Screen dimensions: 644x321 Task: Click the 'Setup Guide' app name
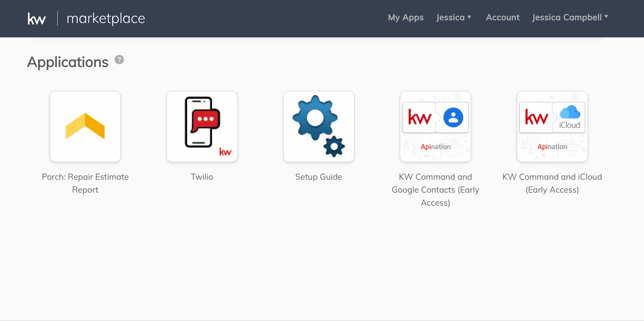pos(319,177)
